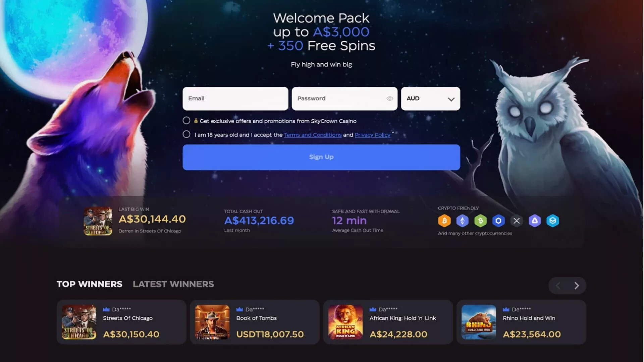Click the cyan cube crypto icon
Viewport: 644px width, 362px height.
click(553, 221)
